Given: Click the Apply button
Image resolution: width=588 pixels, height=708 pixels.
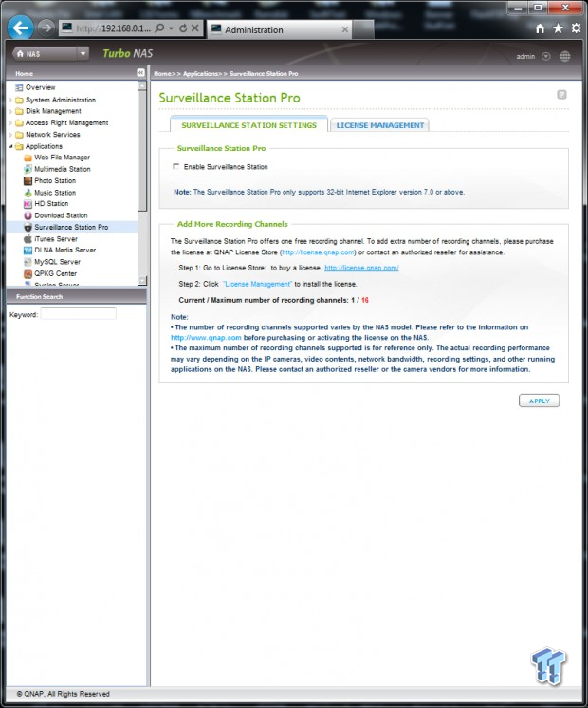Looking at the screenshot, I should tap(540, 401).
